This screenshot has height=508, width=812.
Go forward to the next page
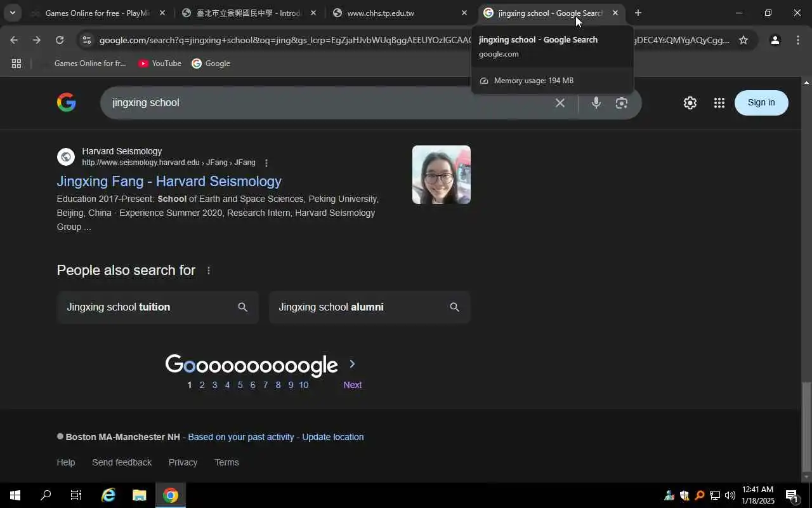pos(37,40)
